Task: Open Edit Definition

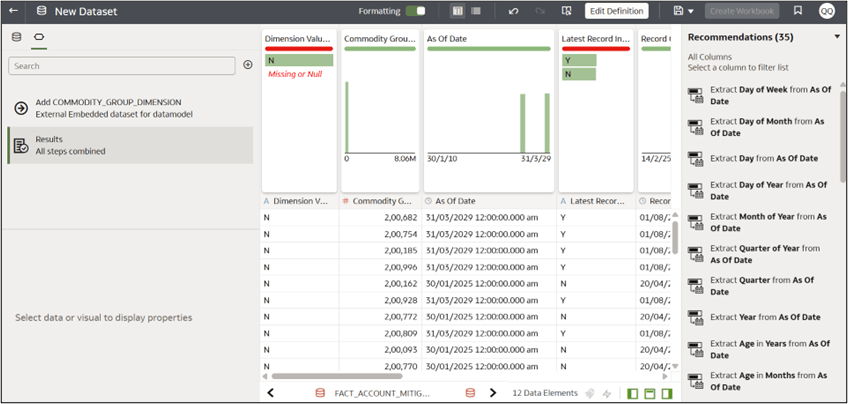Action: point(617,11)
